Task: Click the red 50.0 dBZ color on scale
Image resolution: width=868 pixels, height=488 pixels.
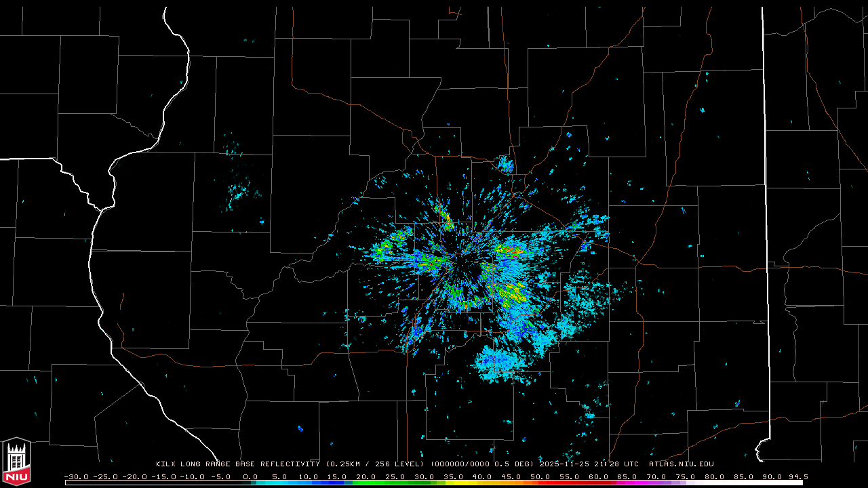Action: (541, 483)
